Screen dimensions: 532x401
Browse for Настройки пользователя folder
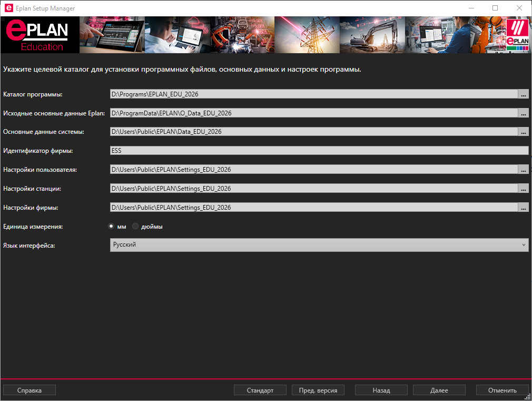pos(523,170)
